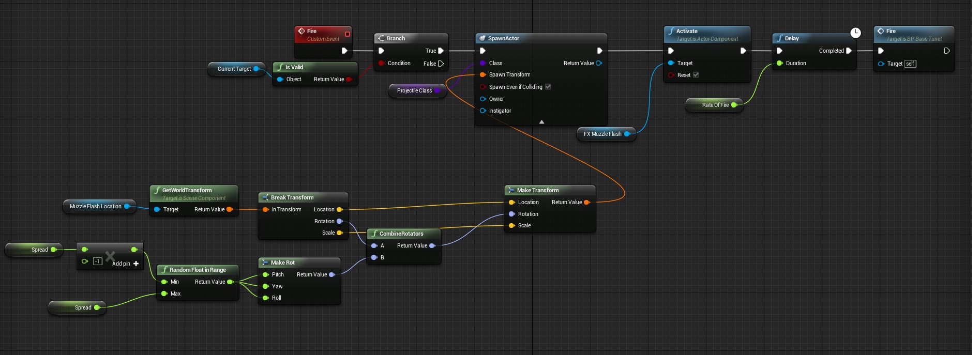This screenshot has height=355, width=980.
Task: Click the Projectile Class variable output pin
Action: point(437,90)
